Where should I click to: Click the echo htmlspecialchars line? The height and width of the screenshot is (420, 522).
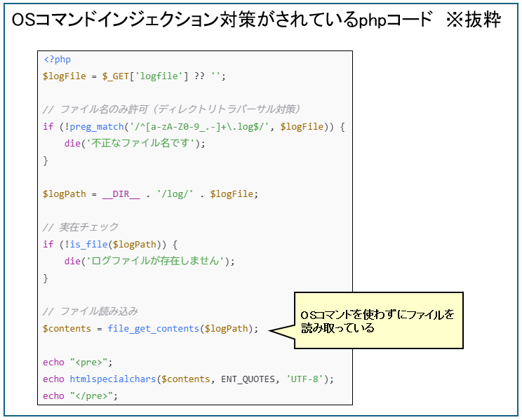point(188,379)
